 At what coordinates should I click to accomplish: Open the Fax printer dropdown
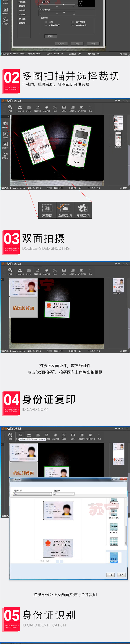point(32,494)
